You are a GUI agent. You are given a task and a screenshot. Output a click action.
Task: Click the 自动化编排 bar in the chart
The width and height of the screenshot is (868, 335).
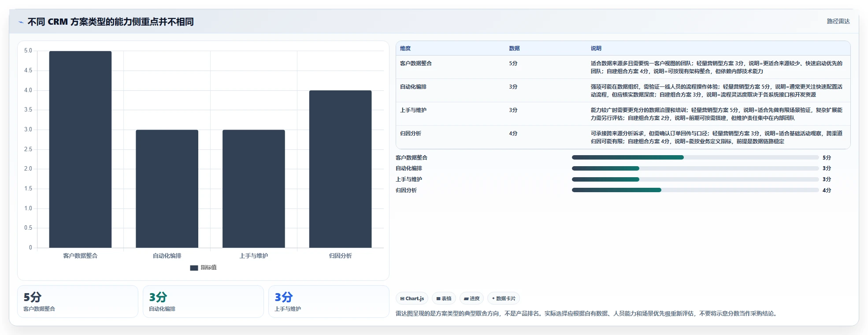167,189
